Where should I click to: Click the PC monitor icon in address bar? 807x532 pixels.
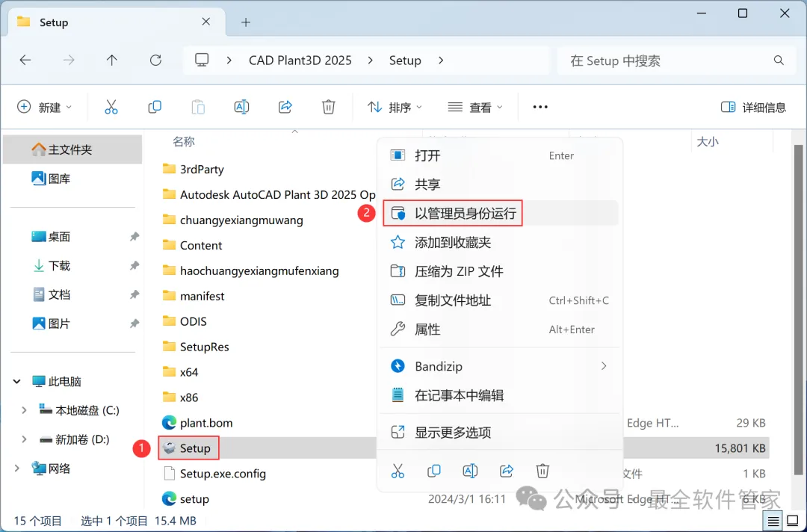tap(202, 61)
